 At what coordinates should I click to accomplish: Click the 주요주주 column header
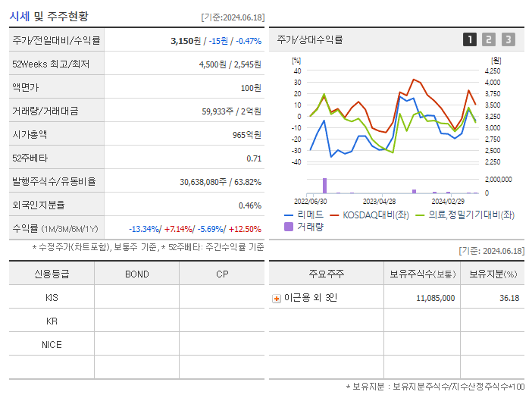pos(327,274)
